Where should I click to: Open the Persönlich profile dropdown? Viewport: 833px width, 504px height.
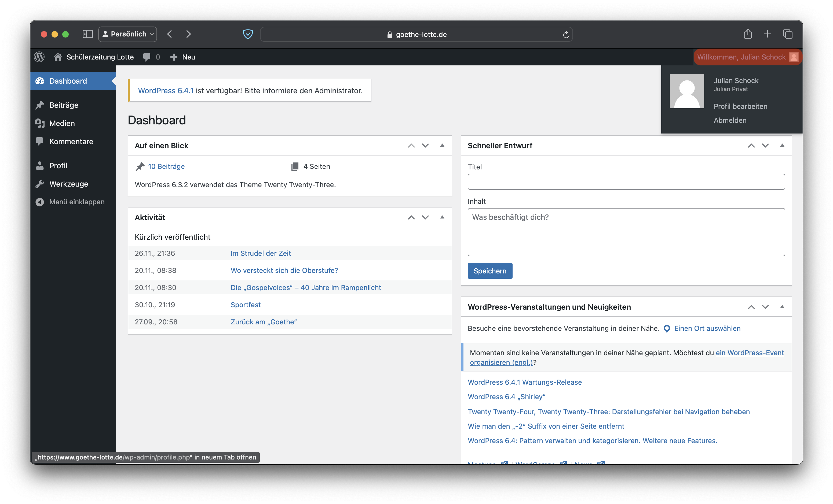pos(128,34)
